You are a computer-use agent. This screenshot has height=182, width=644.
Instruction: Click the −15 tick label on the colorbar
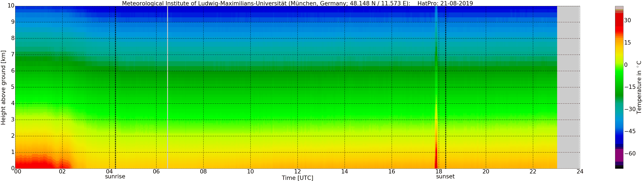(630, 87)
